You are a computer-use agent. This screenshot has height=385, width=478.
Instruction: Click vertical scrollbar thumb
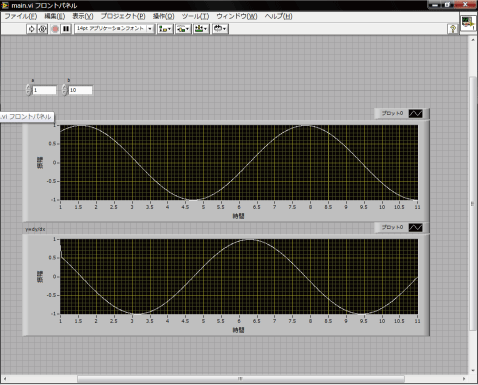click(x=473, y=203)
